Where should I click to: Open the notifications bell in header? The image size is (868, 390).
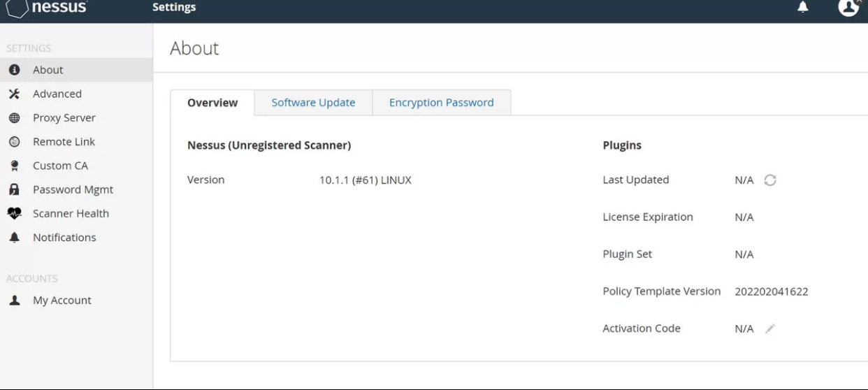(x=803, y=7)
